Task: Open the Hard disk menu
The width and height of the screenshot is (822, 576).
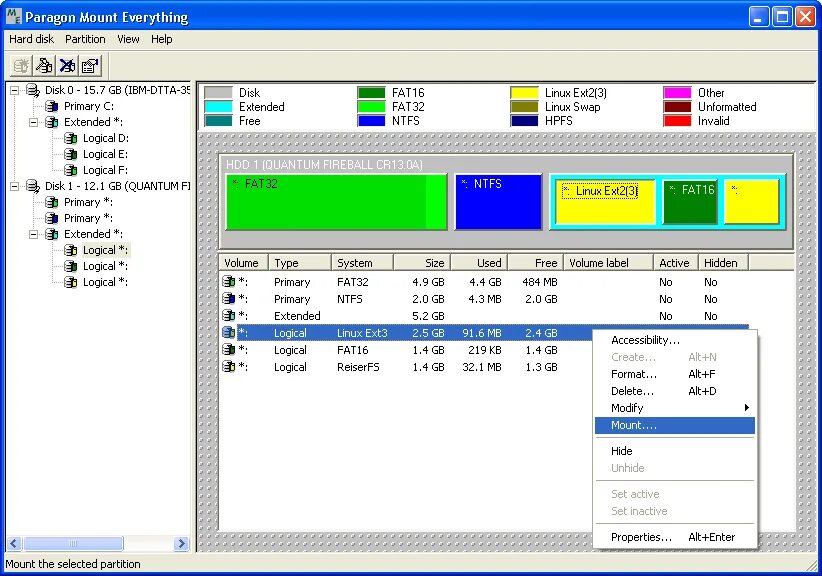Action: click(x=31, y=39)
